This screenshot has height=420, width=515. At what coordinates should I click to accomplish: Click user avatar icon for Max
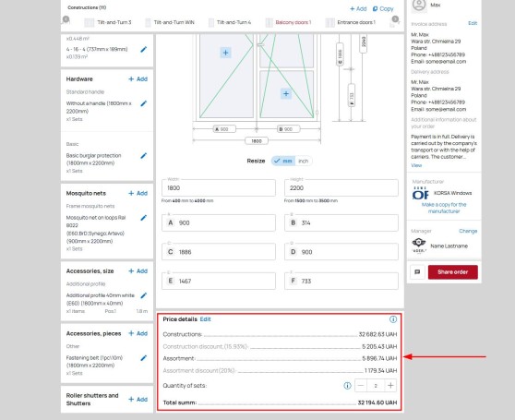pos(419,6)
